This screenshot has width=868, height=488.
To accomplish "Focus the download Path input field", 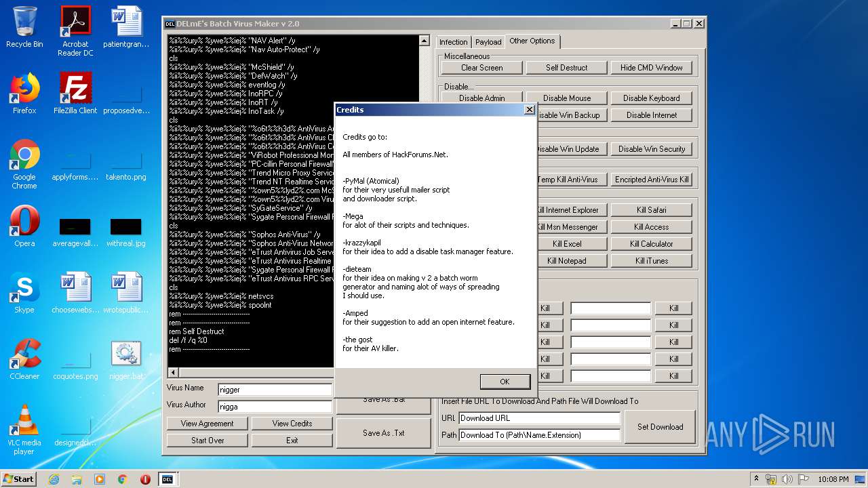I will click(x=539, y=435).
